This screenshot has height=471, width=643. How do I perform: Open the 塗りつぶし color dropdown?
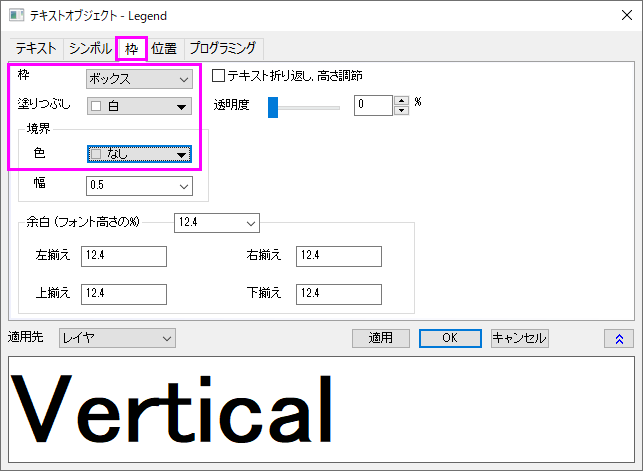pyautogui.click(x=139, y=106)
